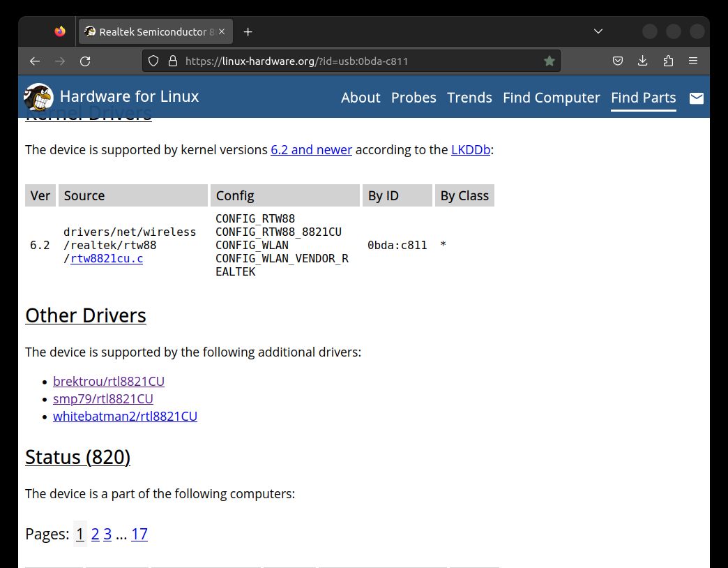
Task: Open the Downloads panel
Action: tap(643, 61)
